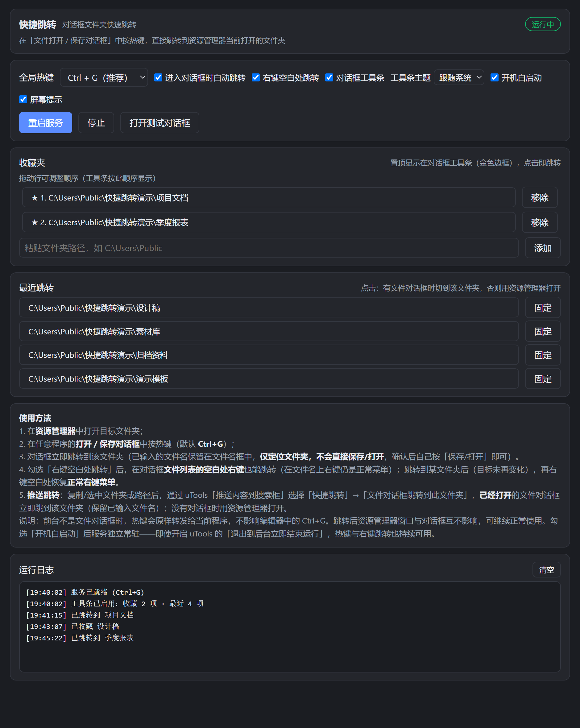
Task: Click the 运行中 status badge
Action: [542, 24]
